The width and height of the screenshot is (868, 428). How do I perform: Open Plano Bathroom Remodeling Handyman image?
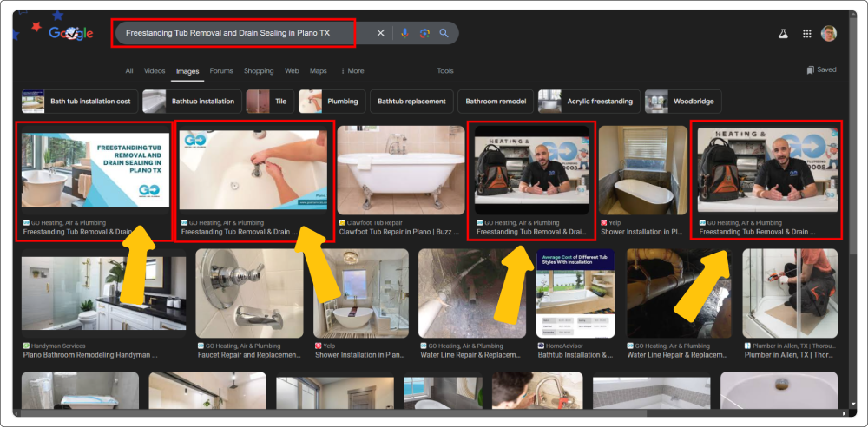click(x=103, y=293)
